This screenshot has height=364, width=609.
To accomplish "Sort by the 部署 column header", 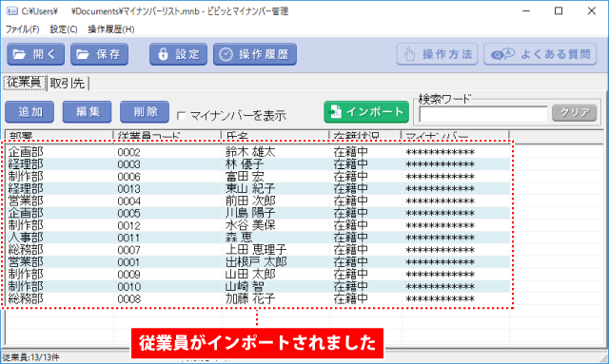I will [59, 136].
